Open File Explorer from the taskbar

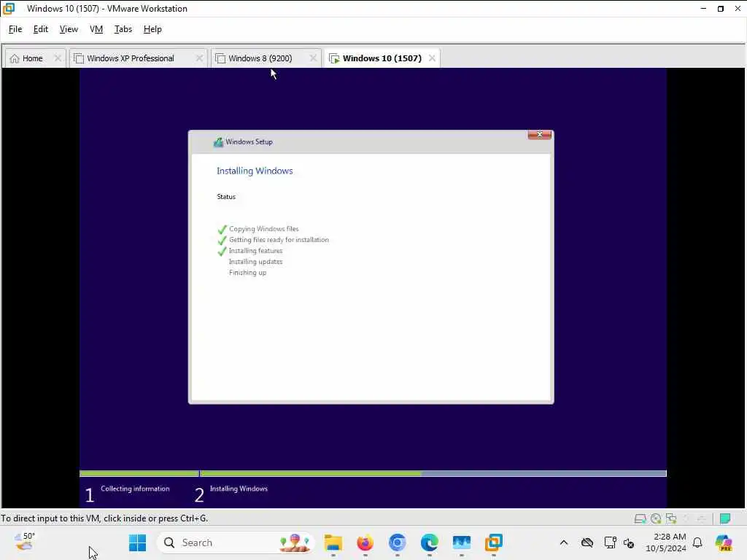pos(333,542)
